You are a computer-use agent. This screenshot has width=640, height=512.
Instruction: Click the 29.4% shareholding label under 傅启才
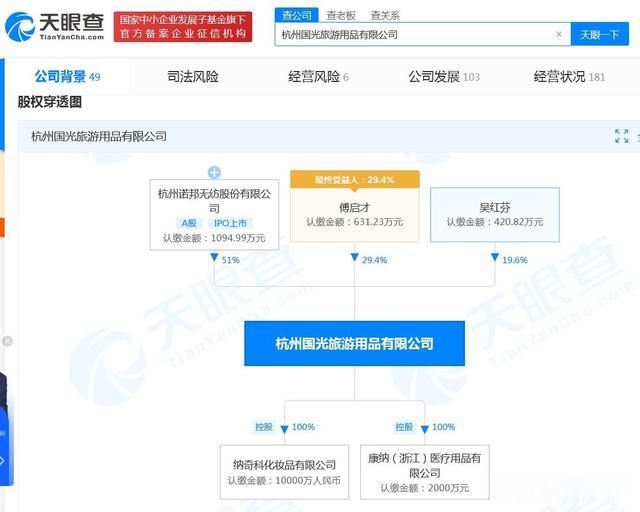click(374, 260)
